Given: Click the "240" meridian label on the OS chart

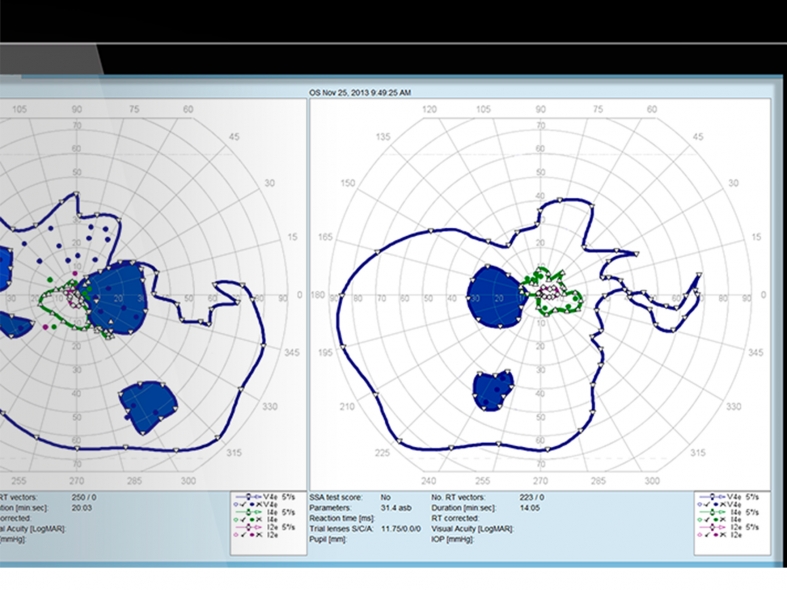Looking at the screenshot, I should coord(428,481).
